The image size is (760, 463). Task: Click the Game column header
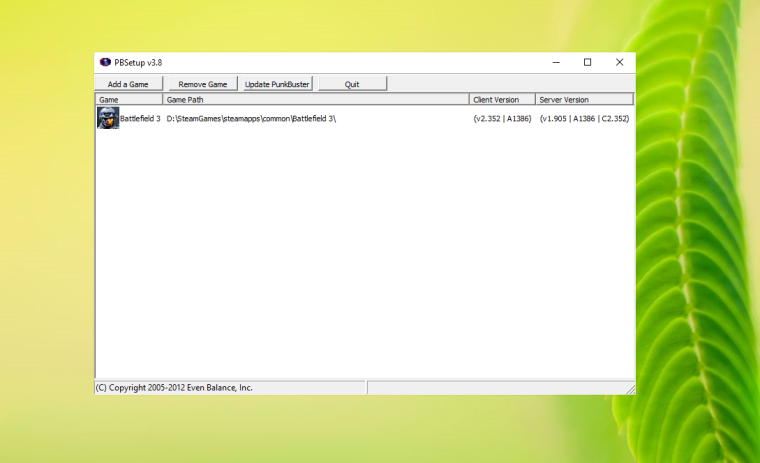tap(129, 99)
